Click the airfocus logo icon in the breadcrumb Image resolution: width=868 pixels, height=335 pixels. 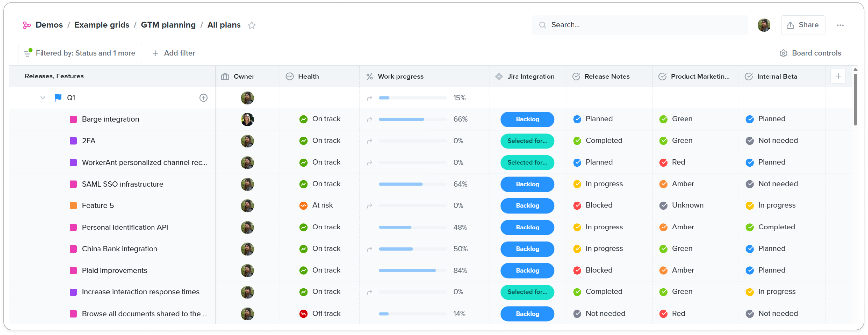[x=27, y=25]
